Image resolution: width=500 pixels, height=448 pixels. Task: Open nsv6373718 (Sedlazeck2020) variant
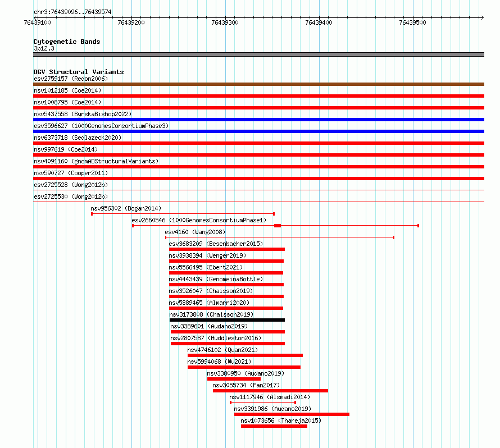[78, 138]
